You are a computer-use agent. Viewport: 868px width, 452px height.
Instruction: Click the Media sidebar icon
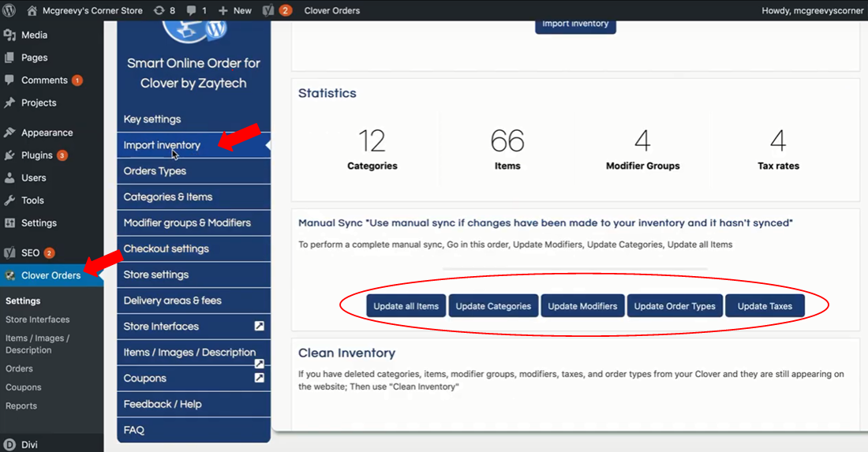tap(9, 35)
